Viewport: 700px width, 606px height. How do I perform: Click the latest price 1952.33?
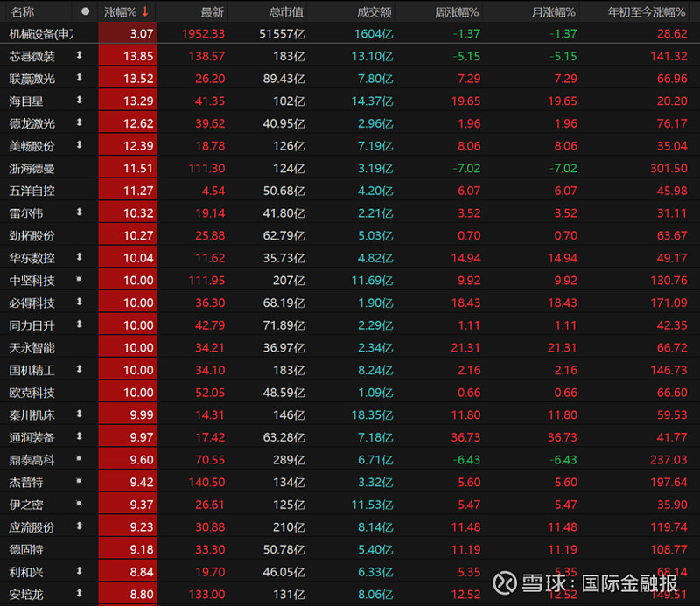pyautogui.click(x=203, y=34)
